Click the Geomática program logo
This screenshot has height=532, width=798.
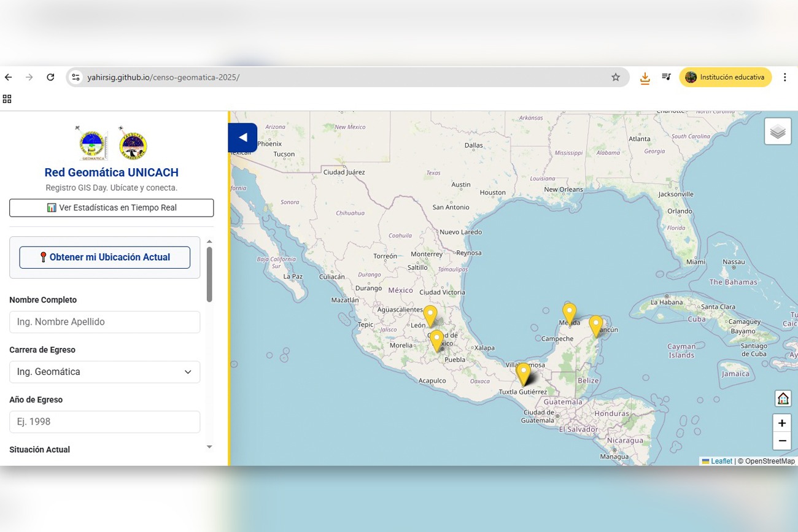(91, 144)
